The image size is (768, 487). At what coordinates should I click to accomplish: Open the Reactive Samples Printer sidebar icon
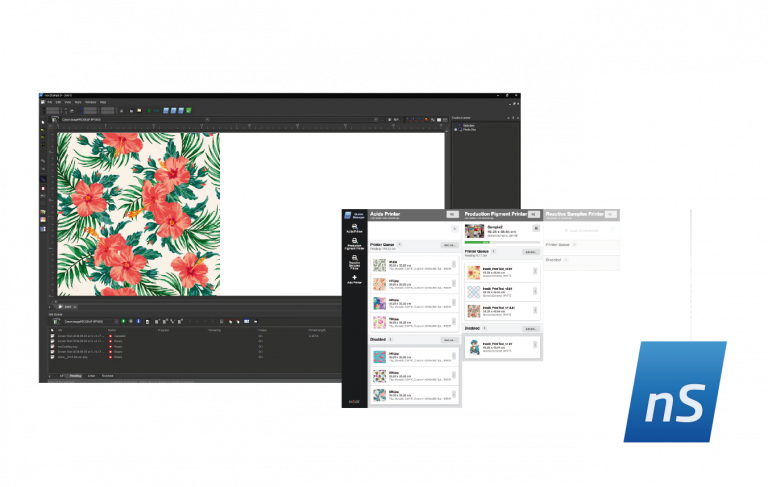[354, 262]
